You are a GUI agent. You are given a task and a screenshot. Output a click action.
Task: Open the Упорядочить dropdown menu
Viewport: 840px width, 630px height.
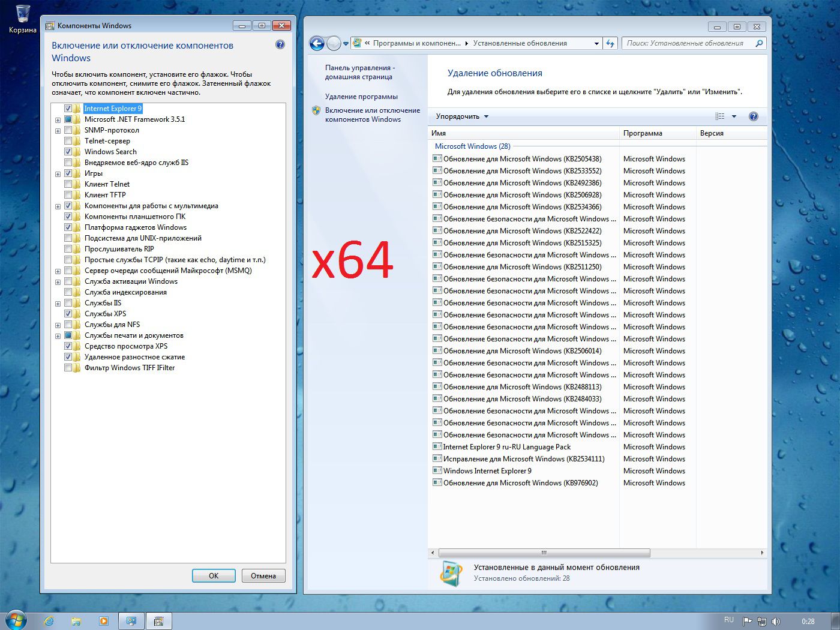click(x=462, y=116)
